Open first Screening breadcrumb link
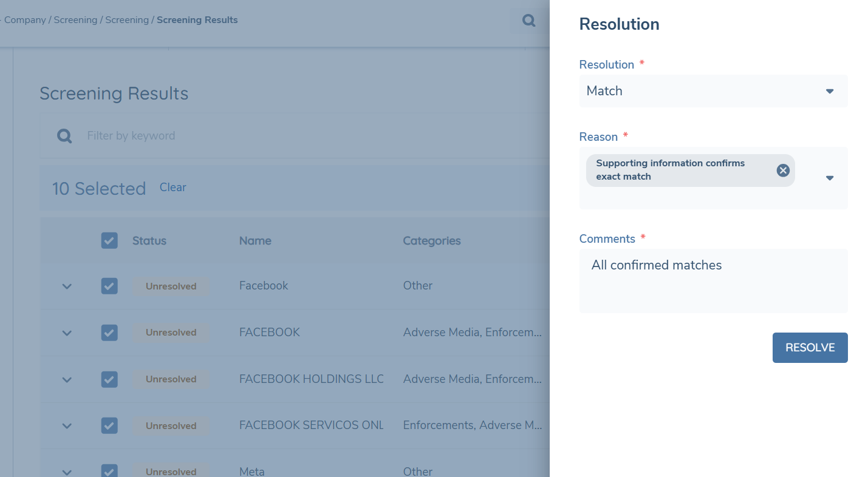Image resolution: width=868 pixels, height=477 pixels. point(75,20)
